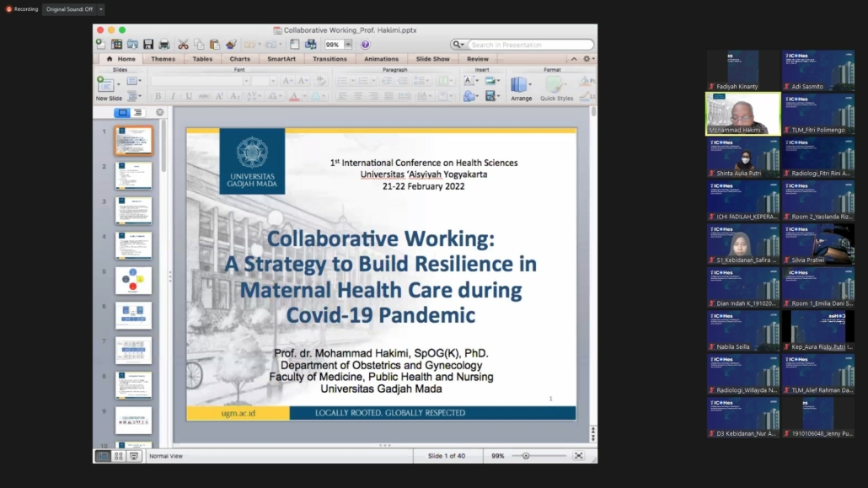
Task: Align text right in Paragraph group
Action: pos(373,96)
